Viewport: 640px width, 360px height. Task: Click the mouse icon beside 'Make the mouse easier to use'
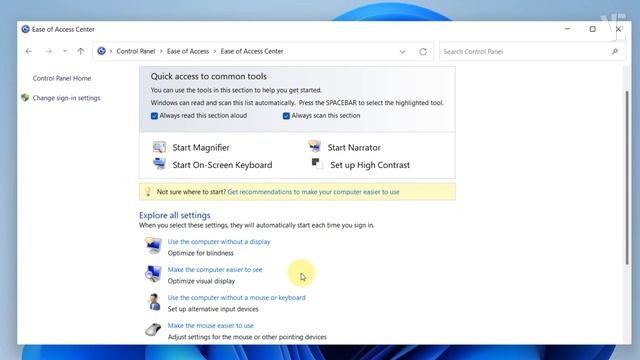coord(153,329)
